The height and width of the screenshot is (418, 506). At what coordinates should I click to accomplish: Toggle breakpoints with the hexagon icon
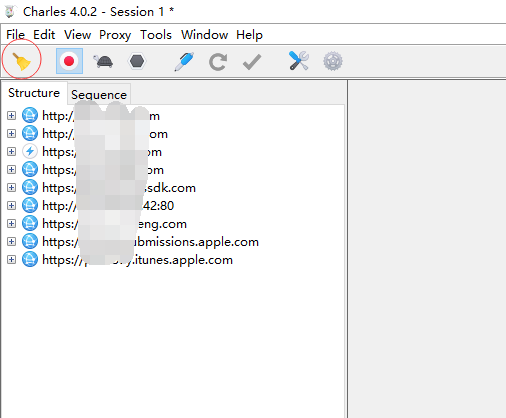point(137,61)
